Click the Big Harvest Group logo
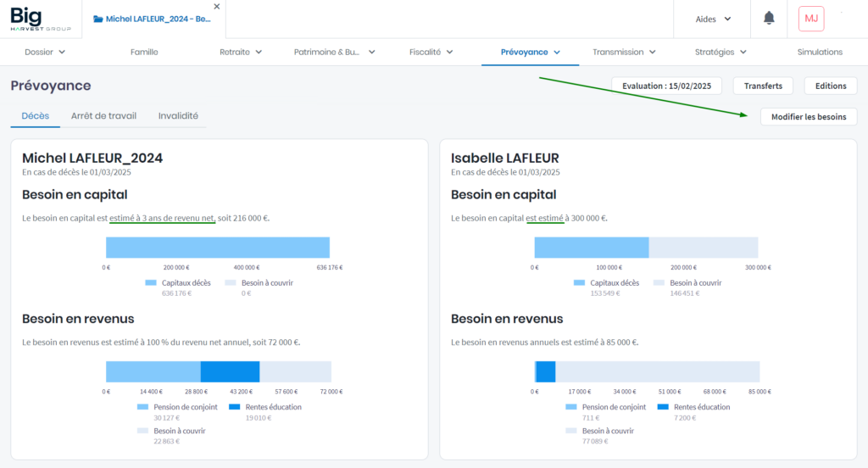This screenshot has height=468, width=868. [41, 19]
